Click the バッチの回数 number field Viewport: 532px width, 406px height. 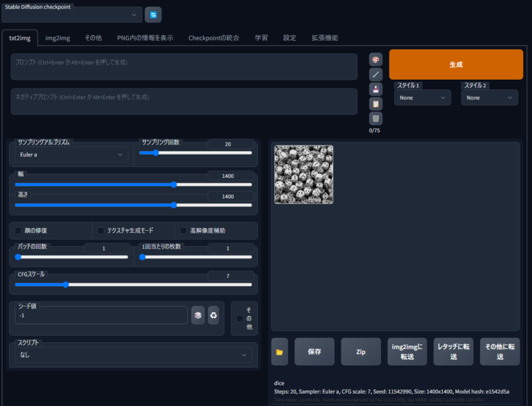click(x=107, y=248)
